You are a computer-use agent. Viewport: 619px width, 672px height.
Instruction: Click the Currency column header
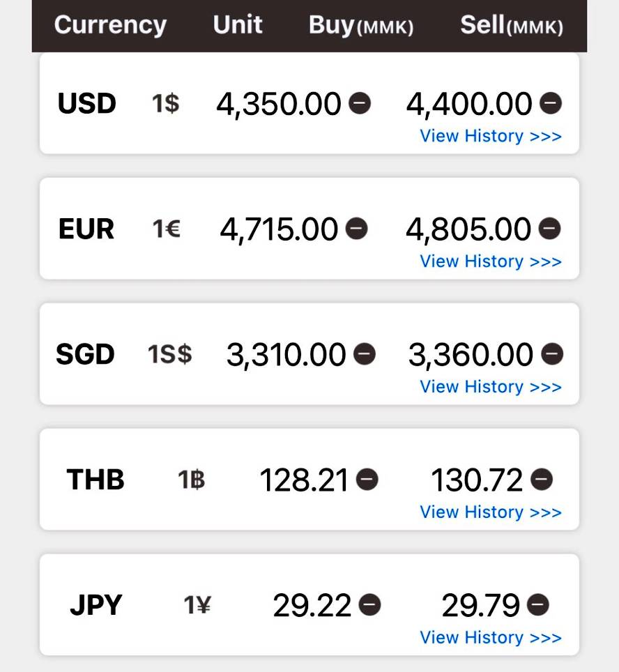[x=110, y=25]
